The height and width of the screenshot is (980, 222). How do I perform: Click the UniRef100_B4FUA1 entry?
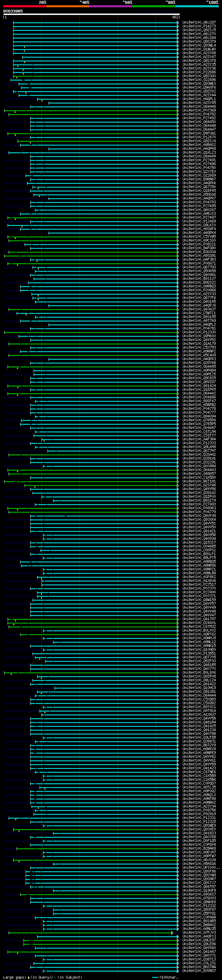click(x=199, y=133)
